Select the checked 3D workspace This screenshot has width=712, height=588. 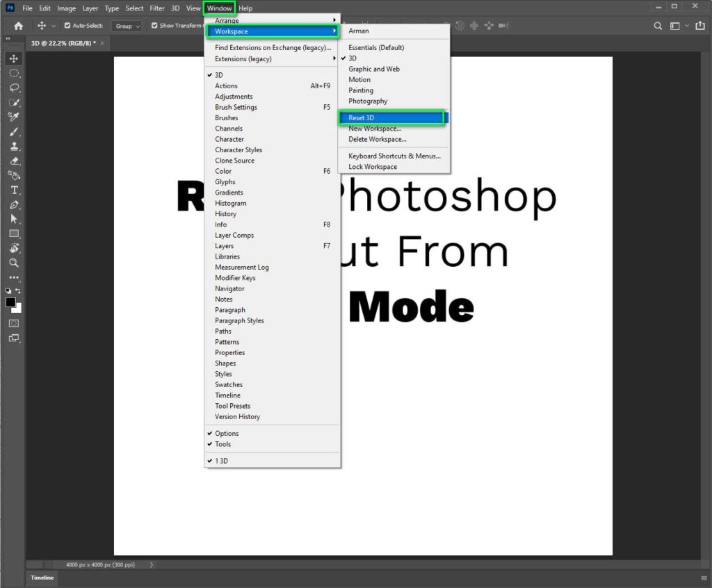point(394,58)
